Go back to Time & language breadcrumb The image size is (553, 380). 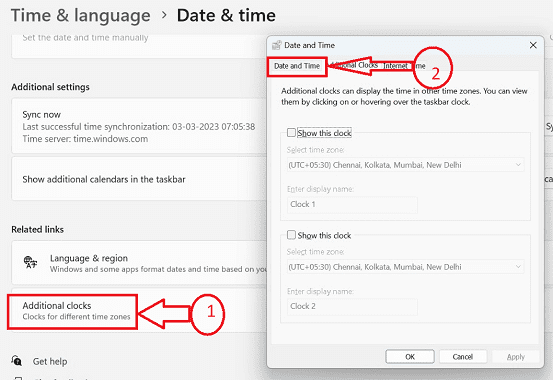pos(81,16)
